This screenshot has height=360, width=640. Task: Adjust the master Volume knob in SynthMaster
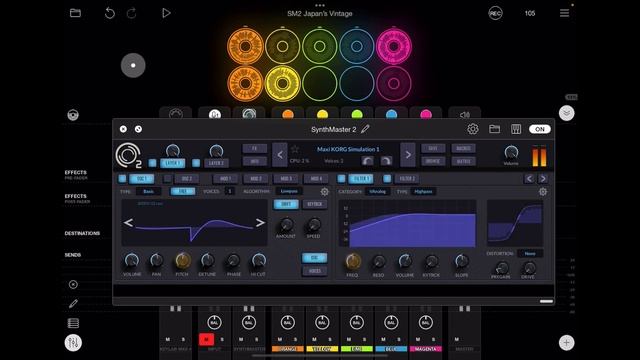click(x=511, y=153)
